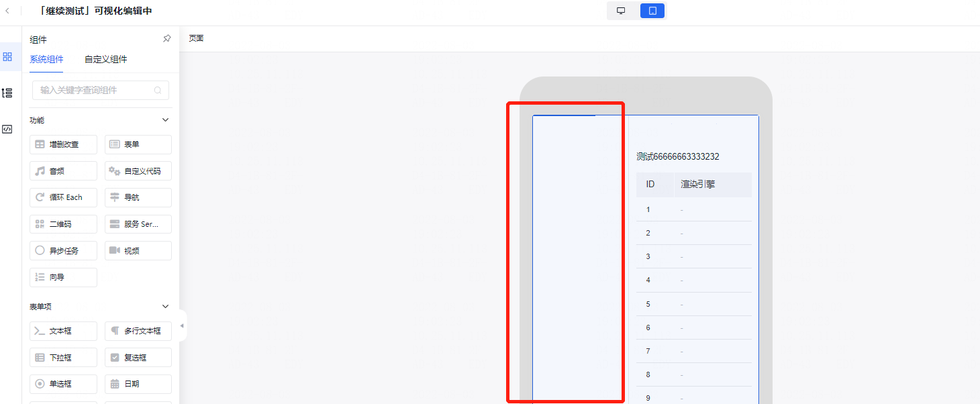Click the 「继续测试」可视化编辑中 title
The height and width of the screenshot is (404, 980).
click(95, 11)
